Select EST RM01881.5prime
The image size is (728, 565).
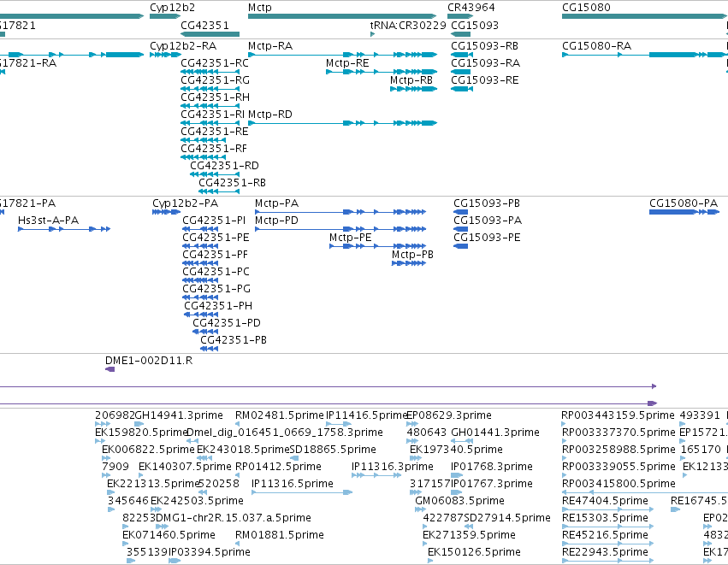coord(280,535)
